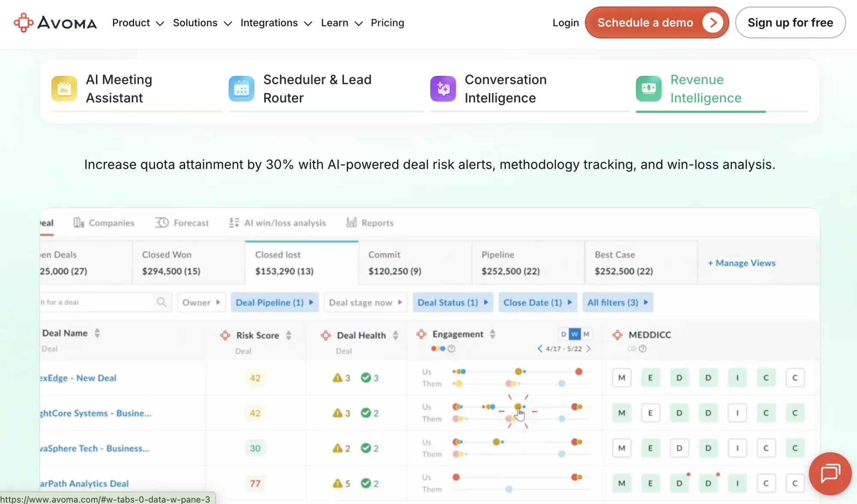Click + Manage Views link
Viewport: 857px width, 504px height.
(741, 263)
